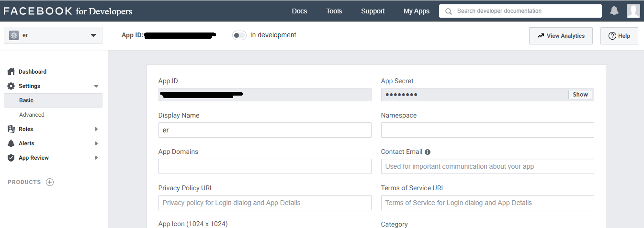Click the App Domains input field
The width and height of the screenshot is (644, 228).
point(265,166)
